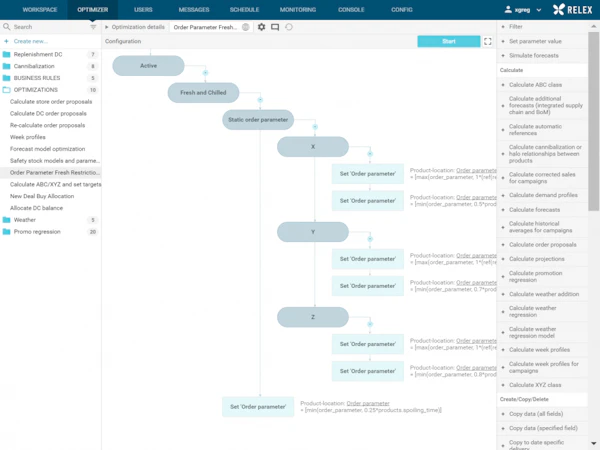
Task: Click the refresh history icon
Action: click(289, 27)
